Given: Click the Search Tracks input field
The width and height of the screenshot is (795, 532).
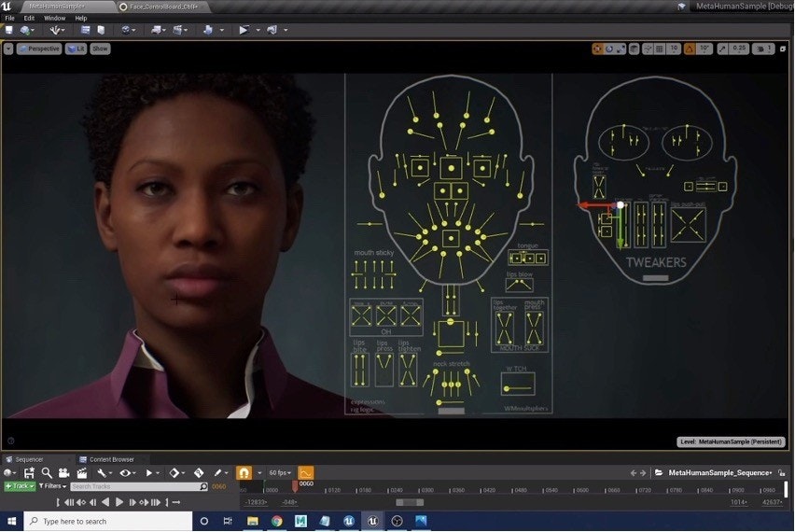Looking at the screenshot, I should coord(139,486).
